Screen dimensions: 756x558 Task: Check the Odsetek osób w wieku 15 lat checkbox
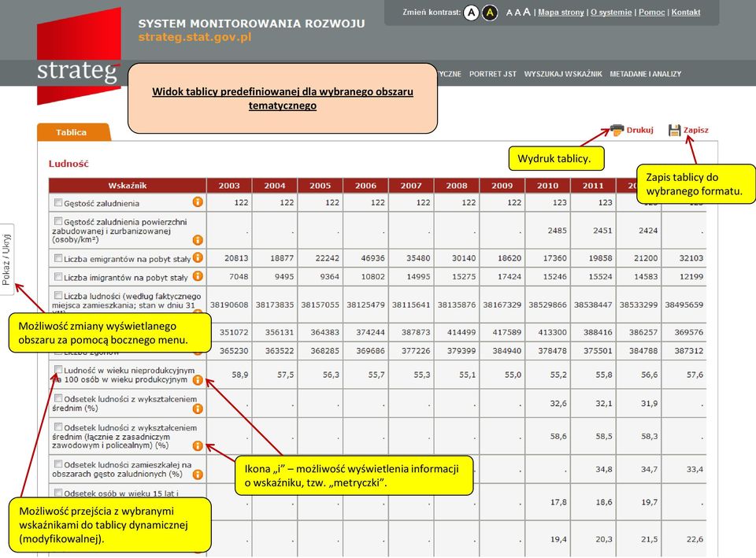point(58,493)
